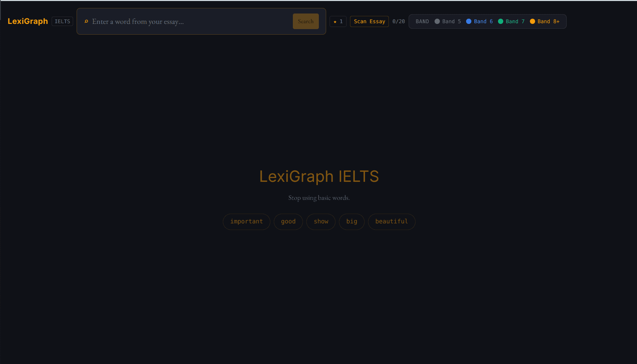Viewport: 637px width, 364px height.
Task: Toggle the Band 5 gray filter
Action: (x=448, y=21)
